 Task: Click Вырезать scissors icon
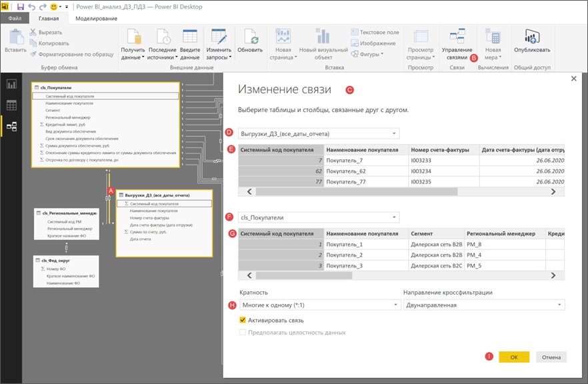click(x=33, y=32)
